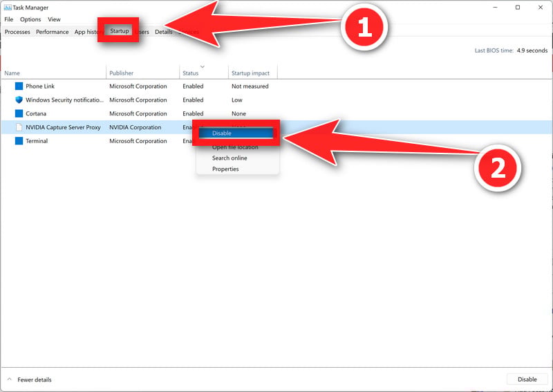Image resolution: width=553 pixels, height=392 pixels.
Task: Open the View menu
Action: tap(55, 19)
